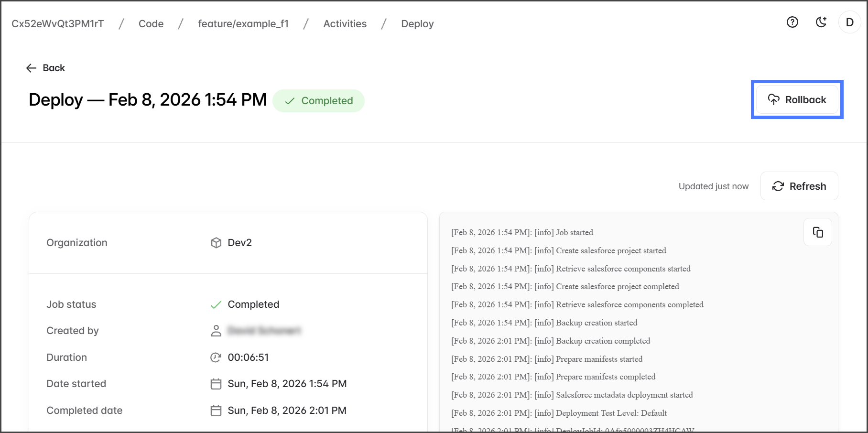The width and height of the screenshot is (868, 433).
Task: Click the Completed date calendar icon
Action: (216, 411)
